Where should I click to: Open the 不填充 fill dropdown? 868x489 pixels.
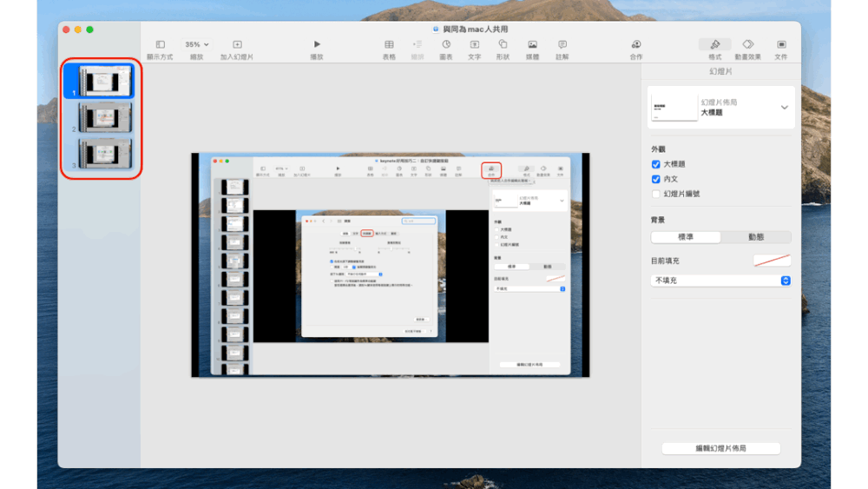click(720, 281)
